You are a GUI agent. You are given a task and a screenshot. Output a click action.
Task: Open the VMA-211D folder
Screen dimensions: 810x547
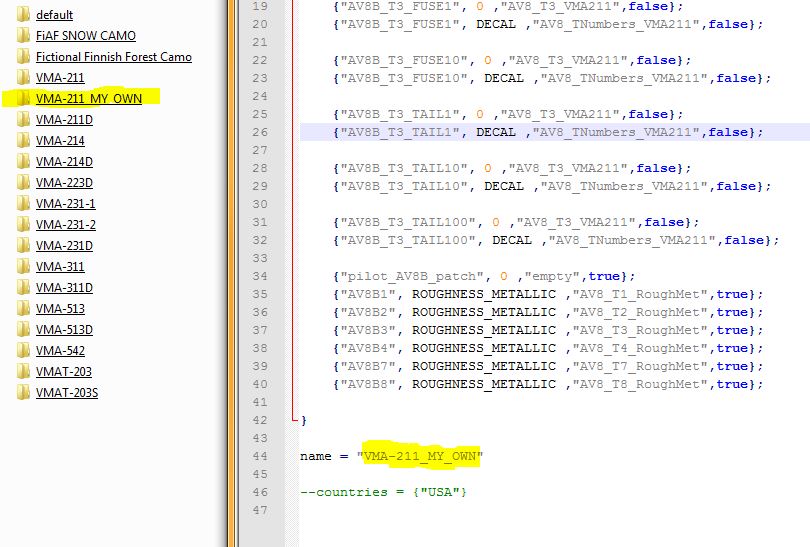click(64, 120)
